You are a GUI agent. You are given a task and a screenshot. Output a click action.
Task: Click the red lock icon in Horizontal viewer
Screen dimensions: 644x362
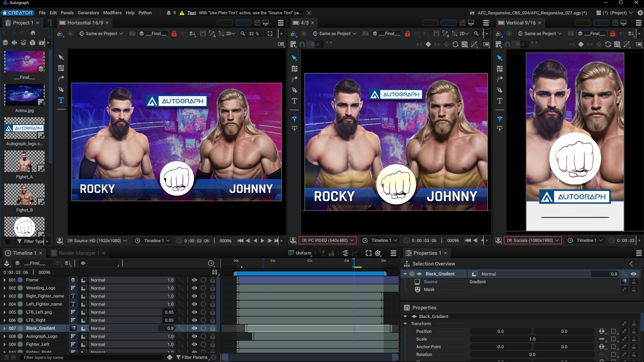point(174,34)
